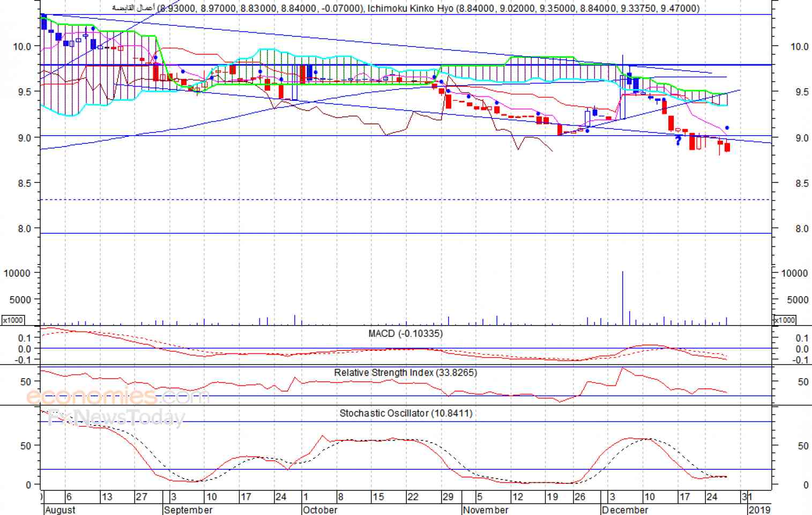Select the Stochastic Oscillator (10.8411) label

pos(406,414)
